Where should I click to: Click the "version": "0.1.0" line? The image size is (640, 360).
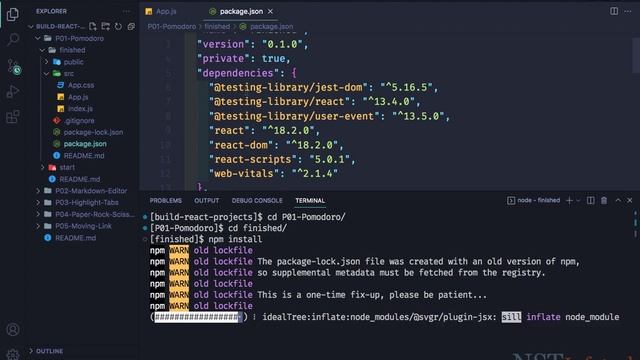point(253,44)
